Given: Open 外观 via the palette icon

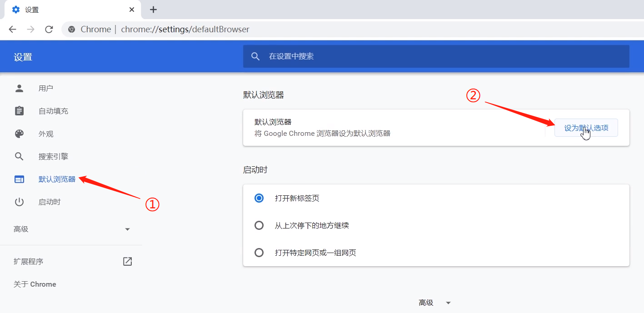Looking at the screenshot, I should (19, 133).
